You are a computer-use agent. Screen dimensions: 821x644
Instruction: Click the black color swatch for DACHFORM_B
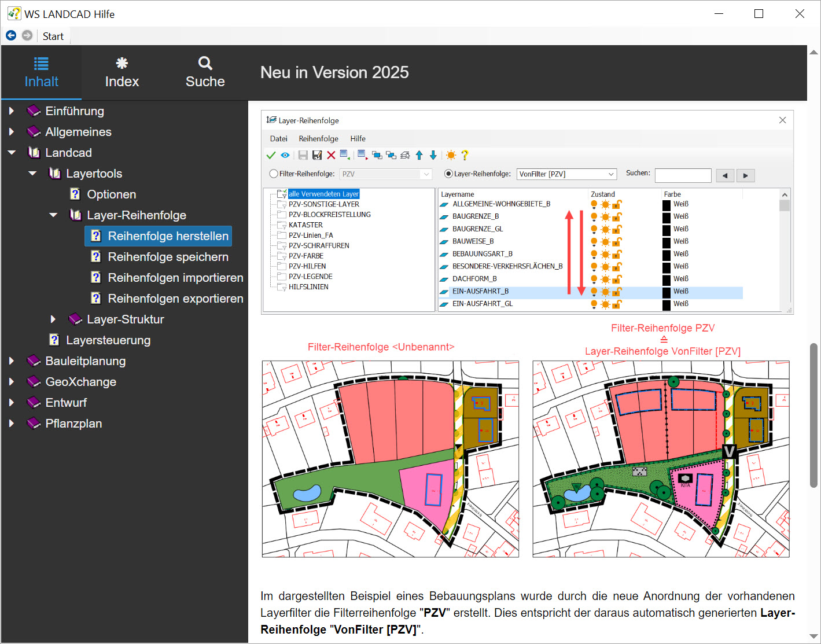(x=667, y=279)
